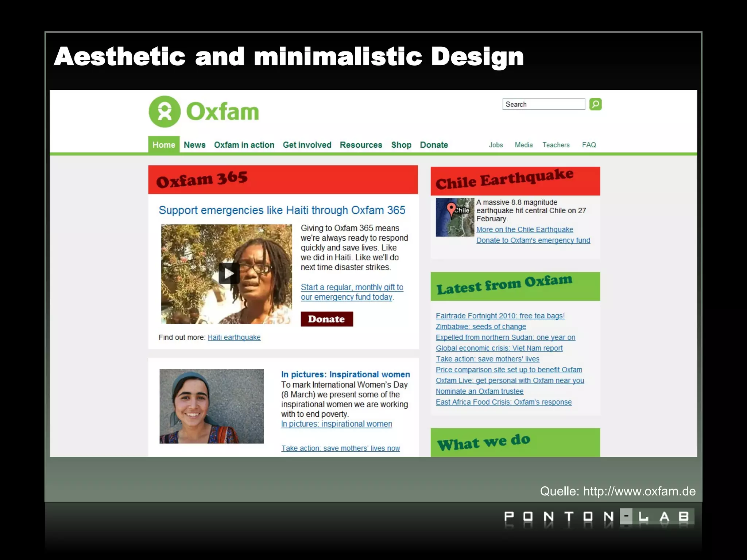Go to the Shop section
The height and width of the screenshot is (560, 747).
[401, 145]
